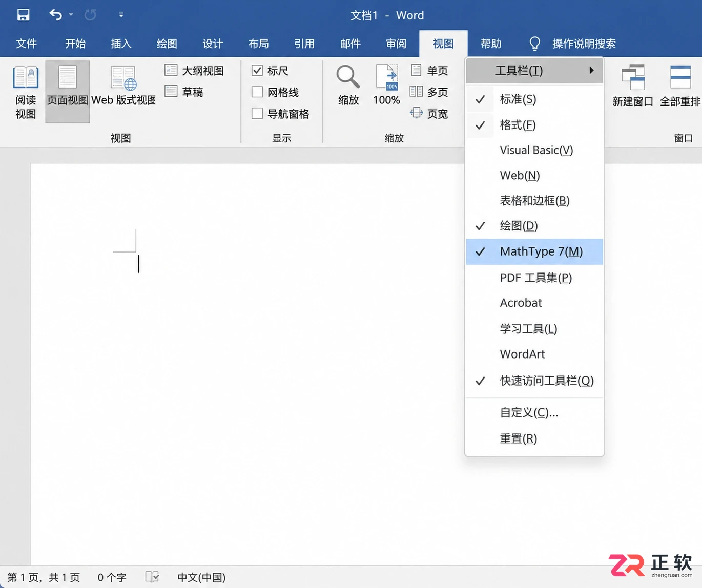702x588 pixels.
Task: Switch to 草稿 view
Action: coord(184,92)
